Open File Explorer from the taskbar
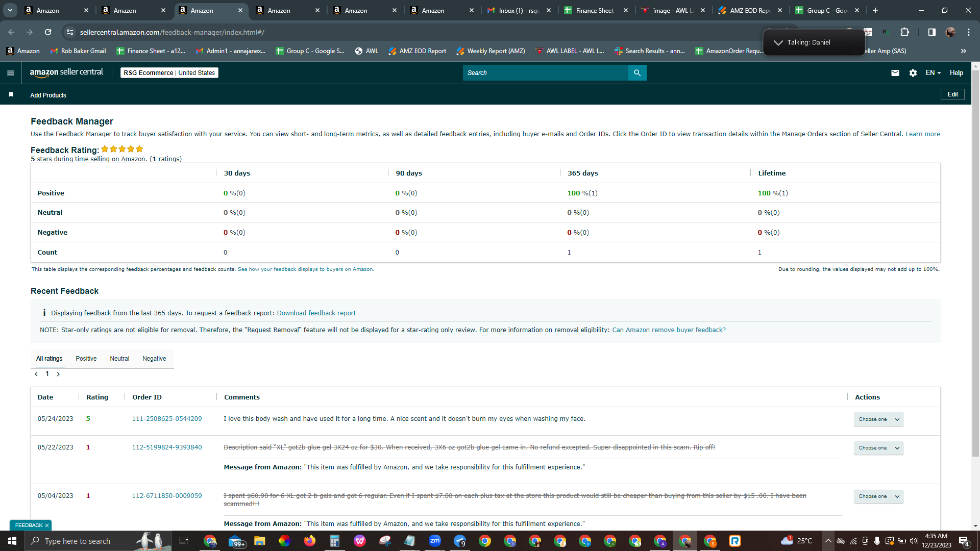The height and width of the screenshot is (551, 980). pos(260,541)
